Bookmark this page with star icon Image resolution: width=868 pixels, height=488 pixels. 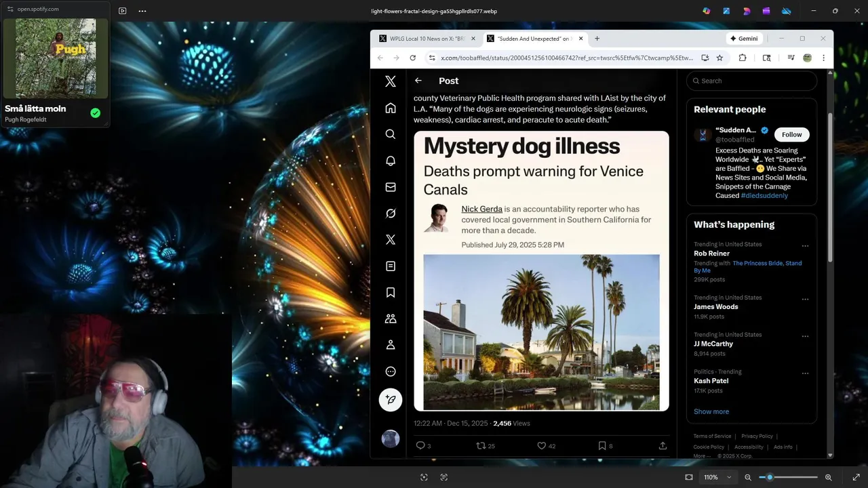[719, 58]
